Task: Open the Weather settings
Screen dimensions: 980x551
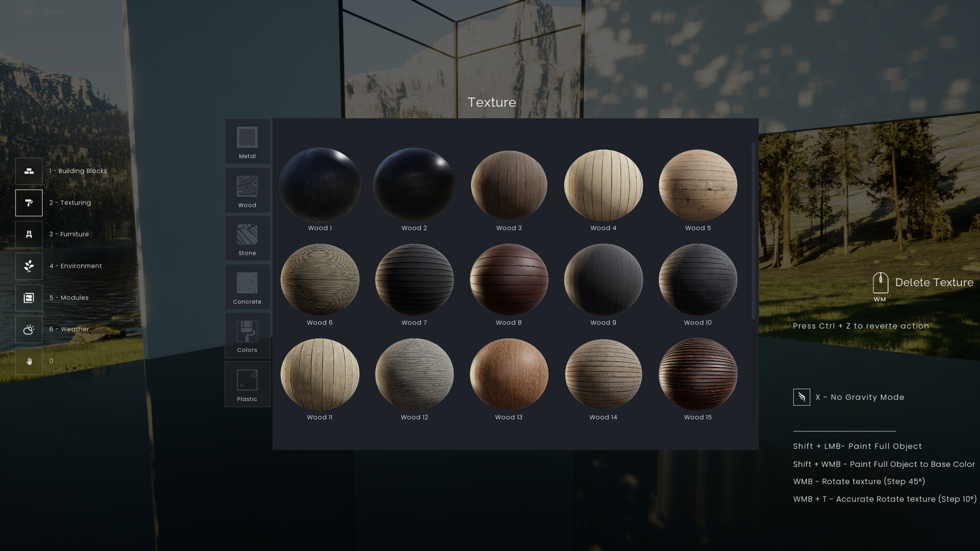Action: [x=29, y=329]
